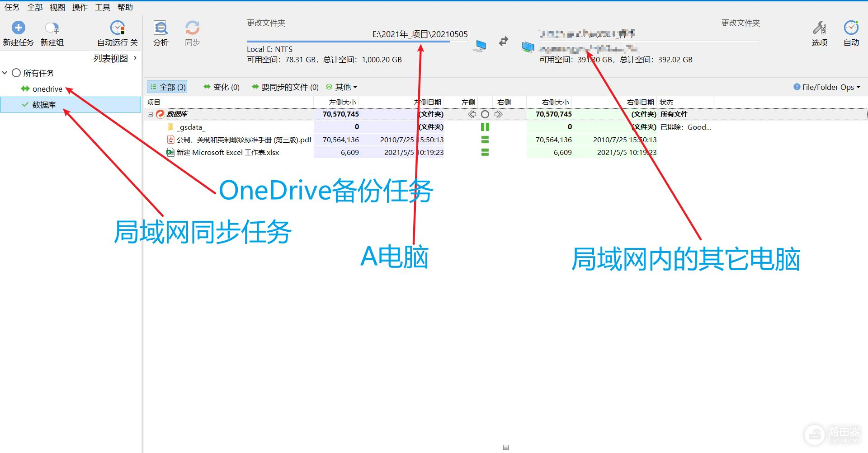The image size is (868, 453).
Task: Select the 公制、美制和英制螺纹标准手册 PDF file name
Action: tap(244, 140)
